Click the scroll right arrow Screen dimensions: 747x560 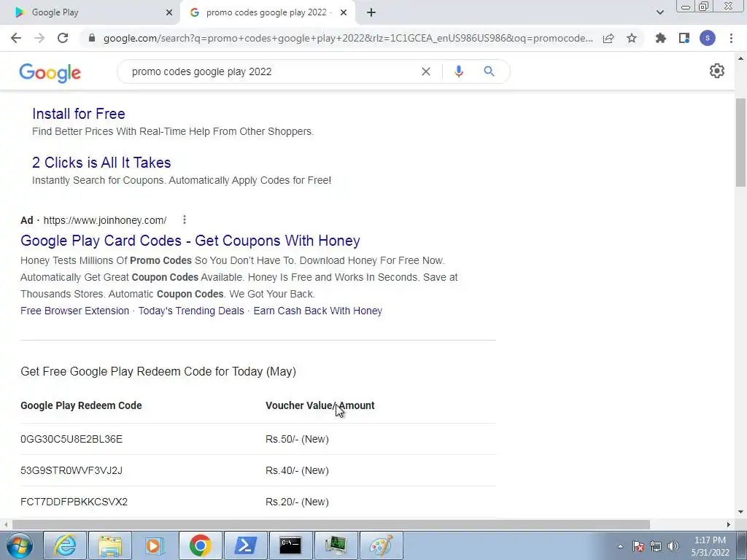coord(729,524)
